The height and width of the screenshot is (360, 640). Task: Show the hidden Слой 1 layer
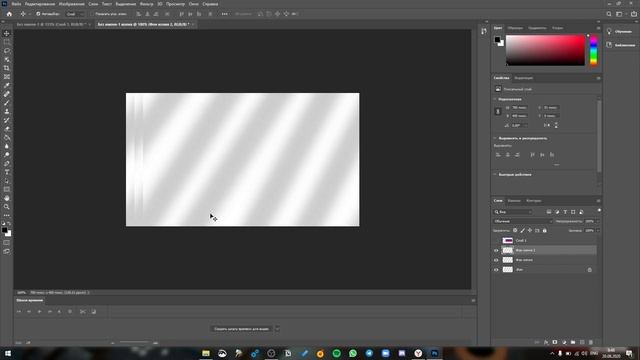click(496, 240)
